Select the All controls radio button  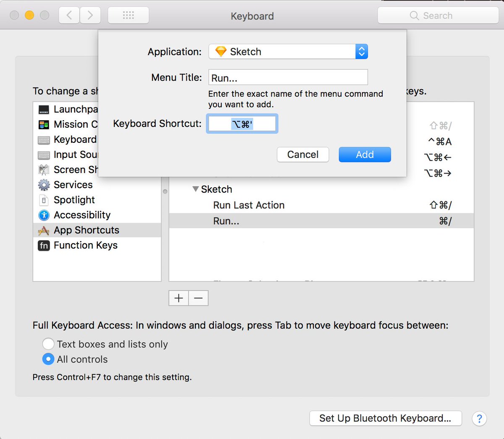[x=48, y=359]
